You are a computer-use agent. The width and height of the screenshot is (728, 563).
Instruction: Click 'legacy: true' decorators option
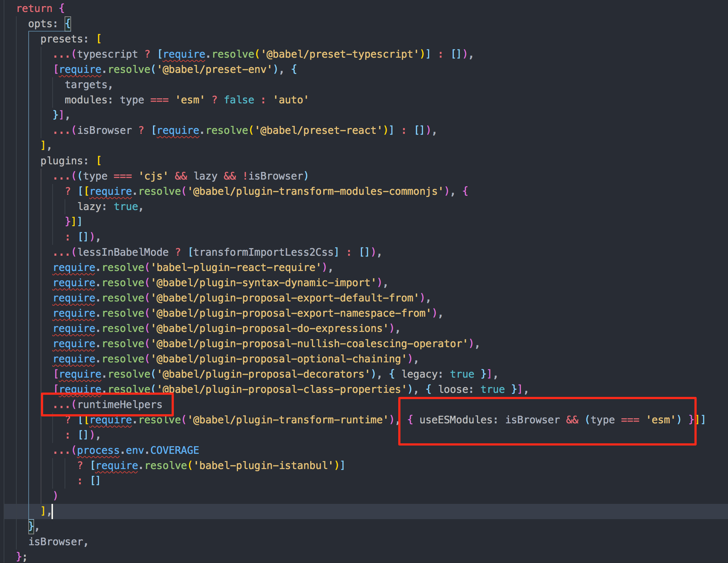[x=437, y=374]
